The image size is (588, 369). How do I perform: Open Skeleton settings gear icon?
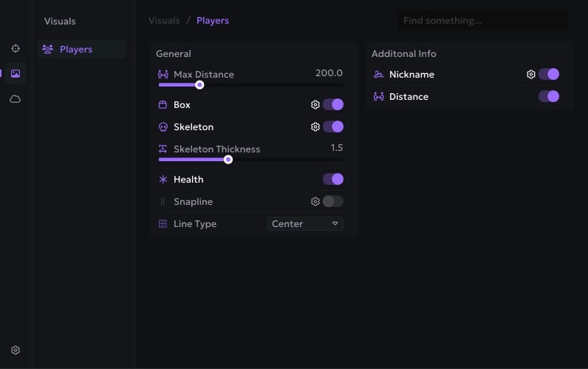315,127
